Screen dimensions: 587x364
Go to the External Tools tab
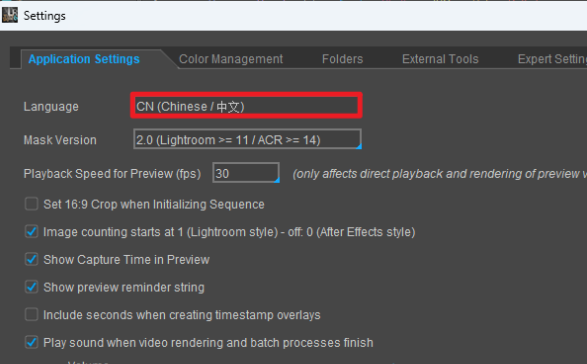(x=440, y=59)
